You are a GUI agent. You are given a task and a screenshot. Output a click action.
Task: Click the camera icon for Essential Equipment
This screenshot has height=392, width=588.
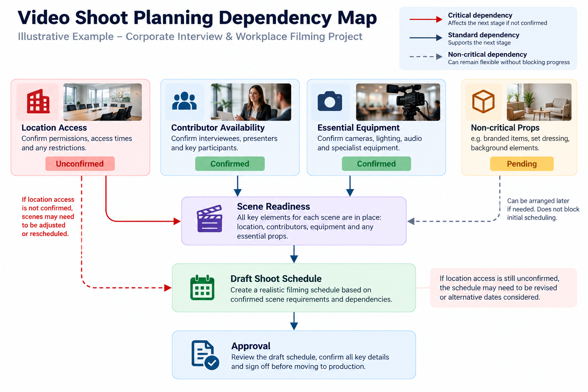tap(330, 101)
